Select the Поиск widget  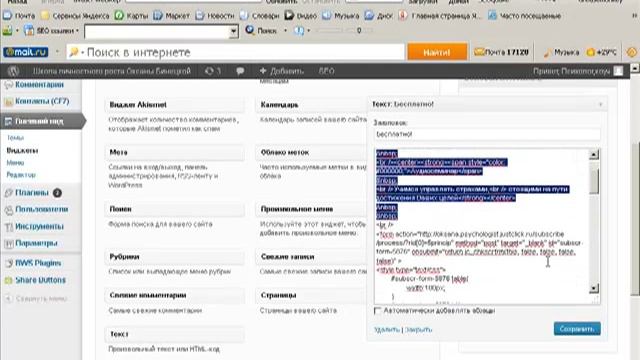tap(175, 209)
